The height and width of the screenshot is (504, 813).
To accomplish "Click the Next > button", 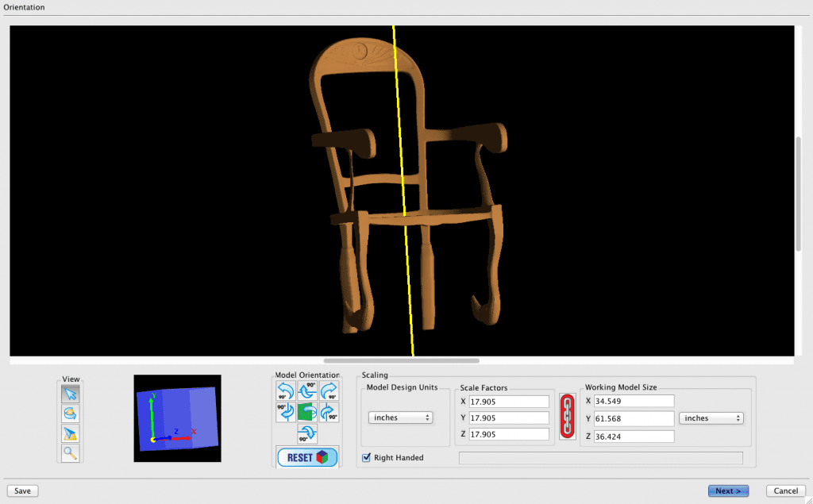I will 728,491.
